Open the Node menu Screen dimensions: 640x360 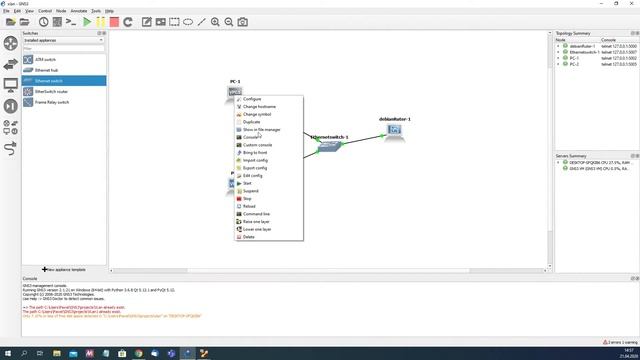[x=61, y=11]
